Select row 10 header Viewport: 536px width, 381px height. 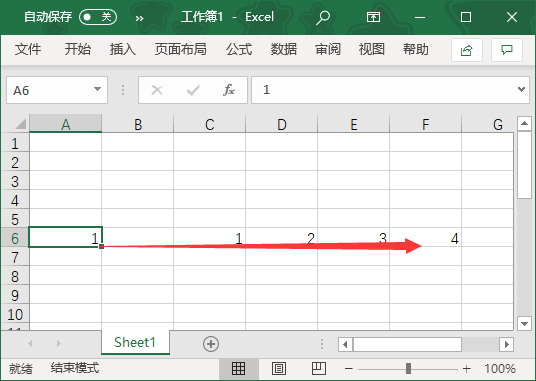tap(15, 313)
